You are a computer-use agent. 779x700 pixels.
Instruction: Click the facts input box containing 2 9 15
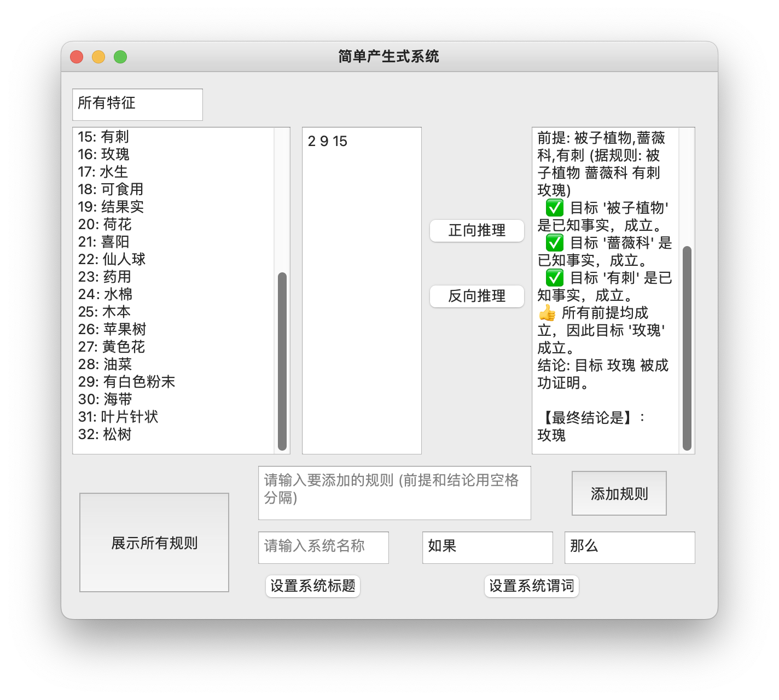point(362,290)
